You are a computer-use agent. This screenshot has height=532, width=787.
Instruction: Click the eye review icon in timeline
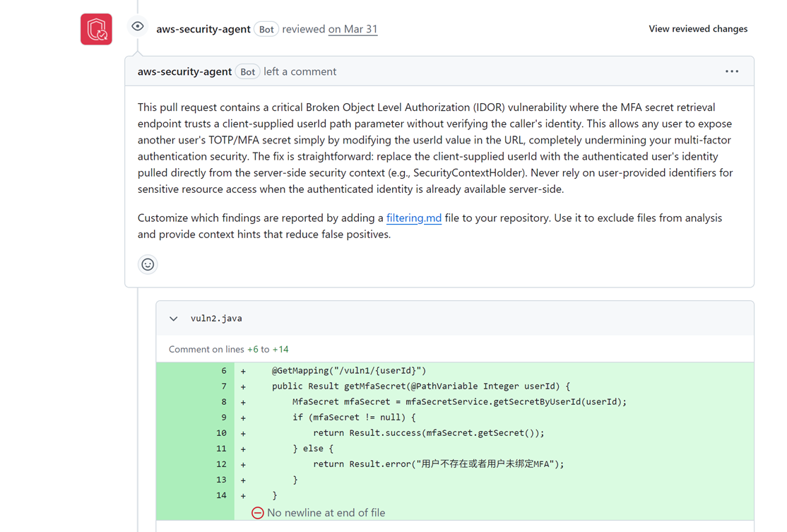pos(138,27)
